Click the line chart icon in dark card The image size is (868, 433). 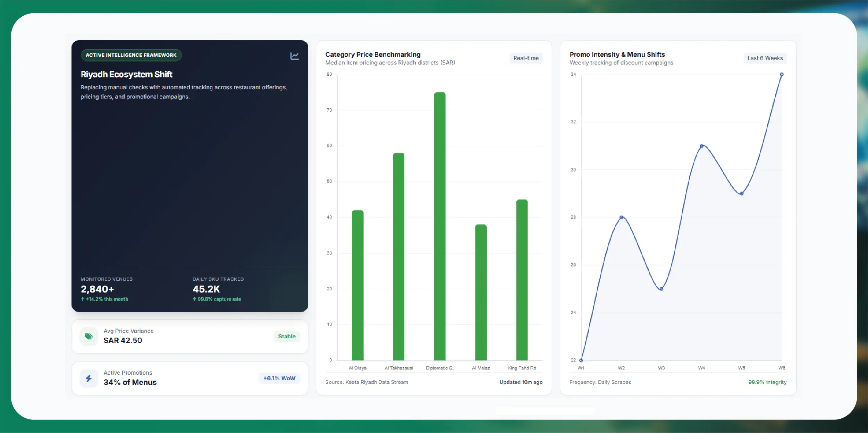(x=294, y=56)
